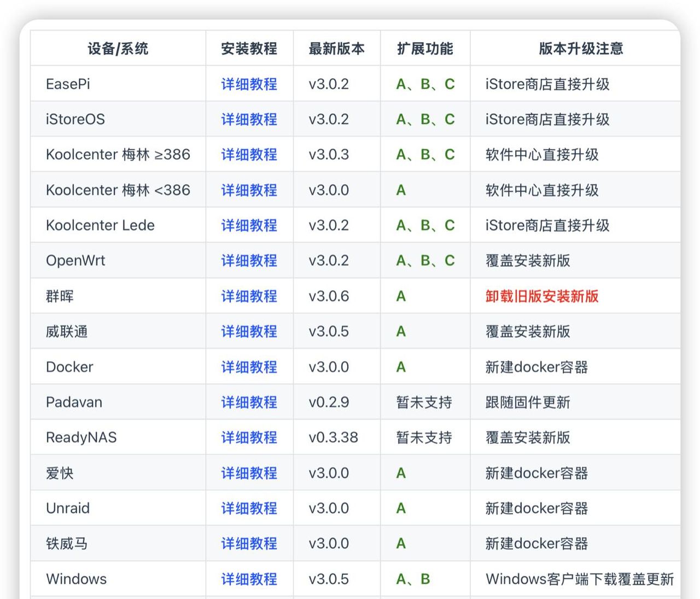Image resolution: width=700 pixels, height=599 pixels.
Task: Click the 设备/系统 column header
Action: point(118,49)
